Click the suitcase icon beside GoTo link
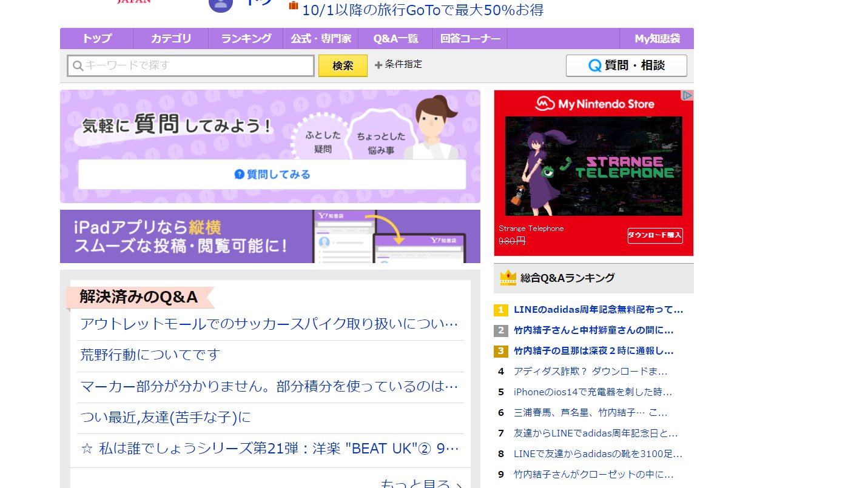 294,5
